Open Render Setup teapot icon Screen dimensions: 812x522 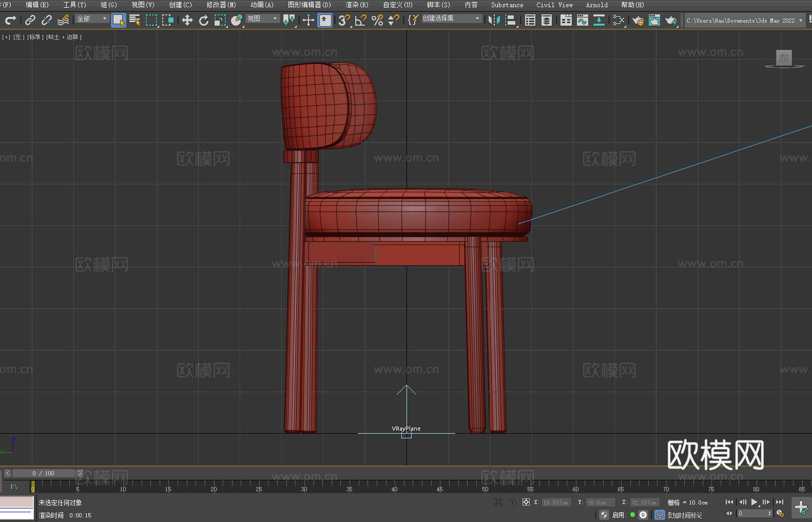[638, 20]
